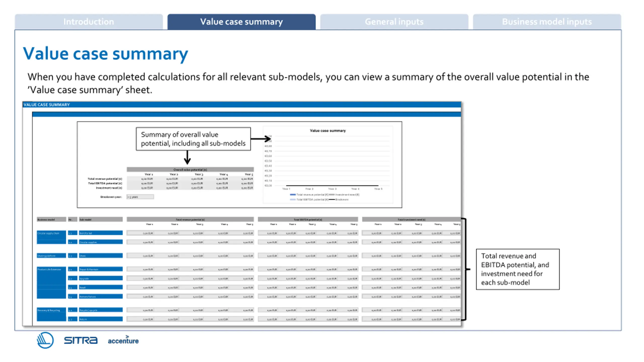Viewport: 644px width, 362px height.
Task: Click the Sitra circular emblem icon
Action: [45, 340]
